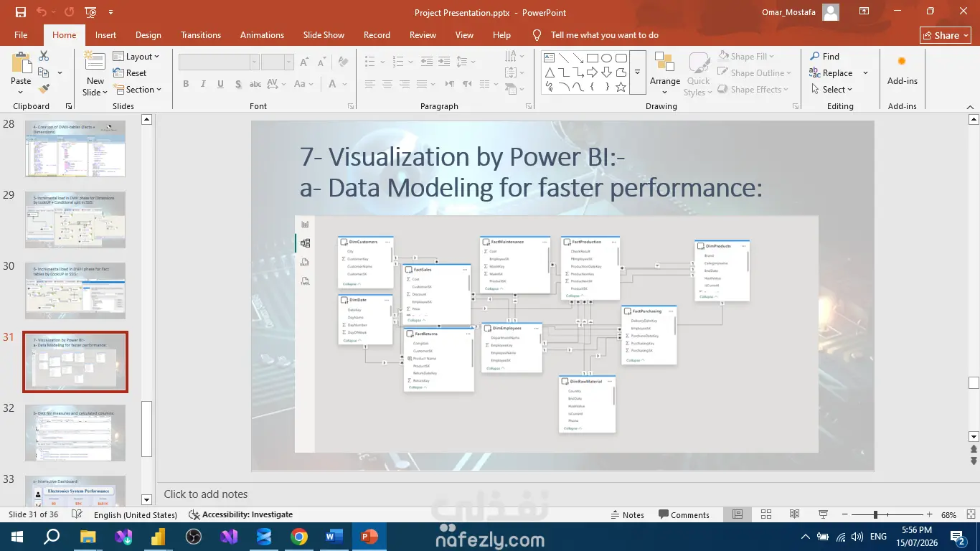Customize Quick Access Toolbar dropdown

[110, 12]
